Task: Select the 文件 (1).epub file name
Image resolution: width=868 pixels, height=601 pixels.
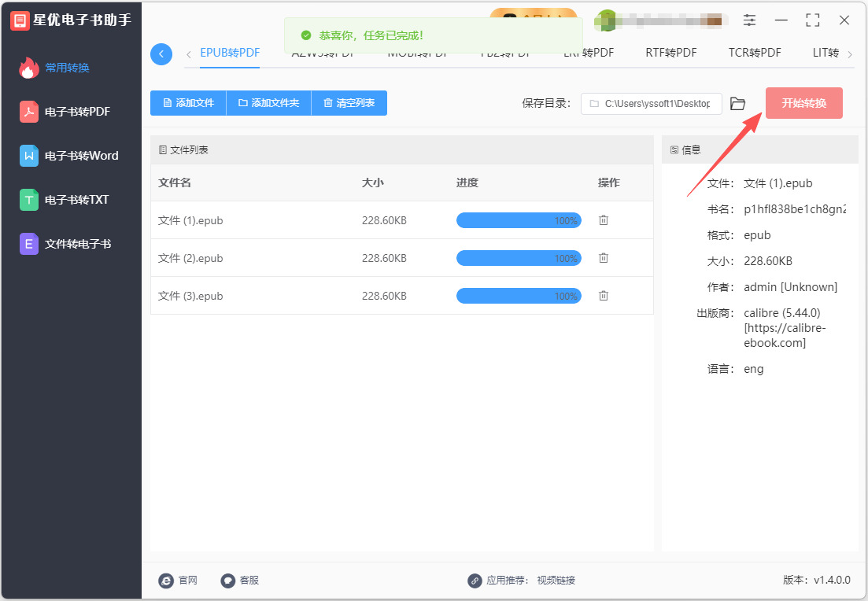Action: [x=190, y=220]
